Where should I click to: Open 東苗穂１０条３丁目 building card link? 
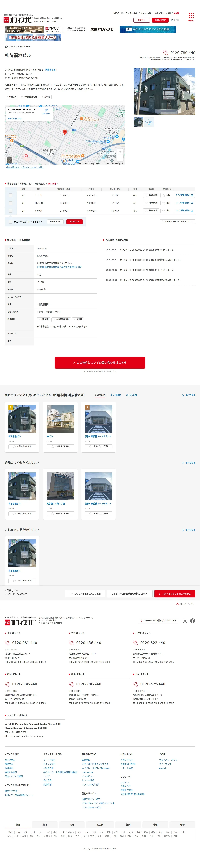coord(56,504)
